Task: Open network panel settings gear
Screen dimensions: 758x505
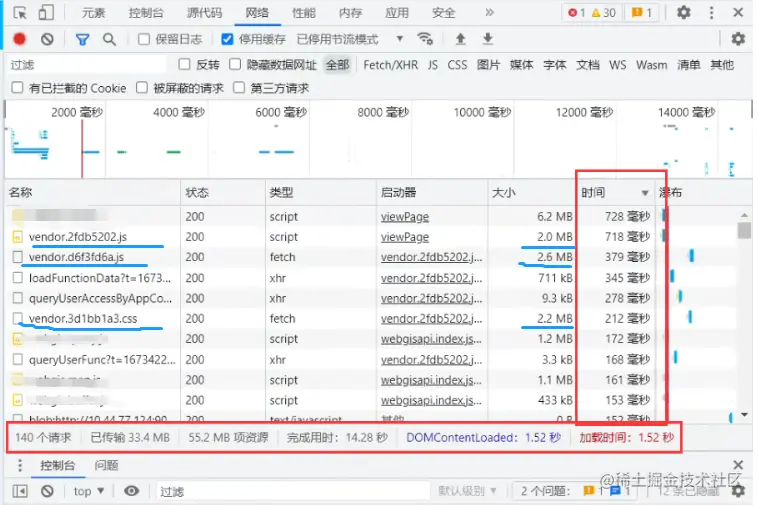Action: (738, 39)
